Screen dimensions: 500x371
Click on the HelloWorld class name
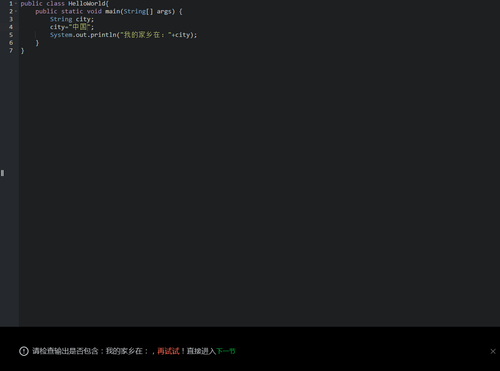click(87, 4)
